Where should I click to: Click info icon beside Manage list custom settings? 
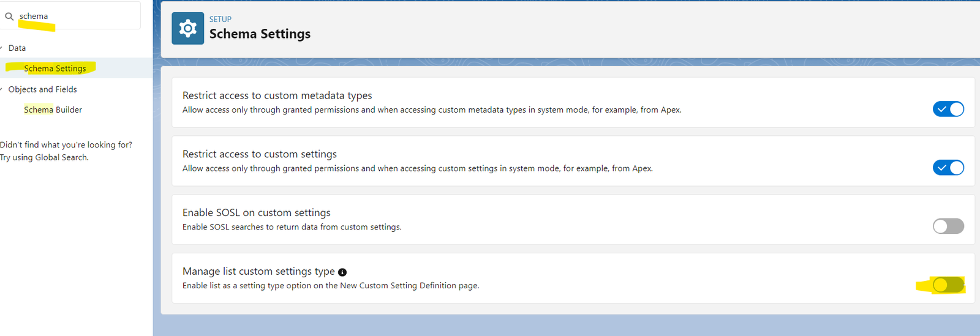342,272
